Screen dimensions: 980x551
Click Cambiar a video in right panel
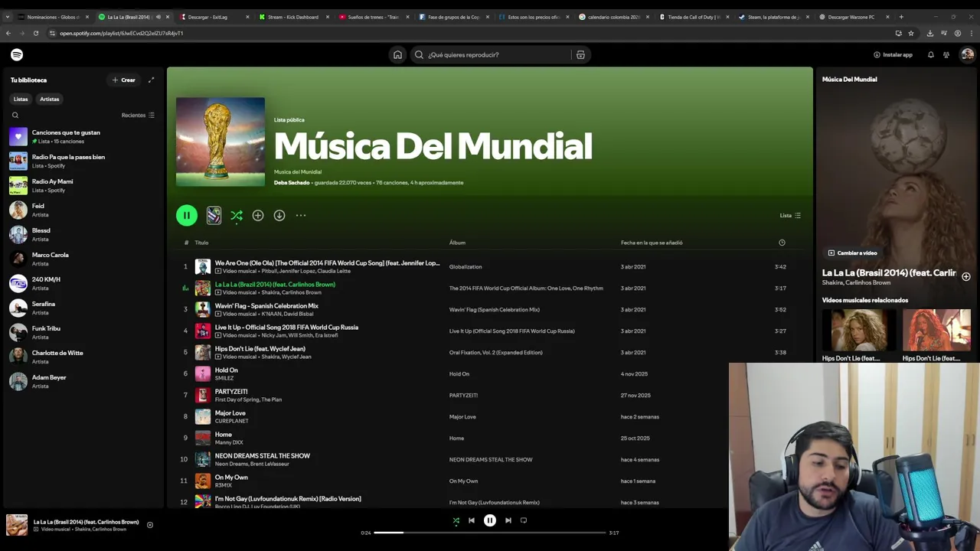pos(852,253)
